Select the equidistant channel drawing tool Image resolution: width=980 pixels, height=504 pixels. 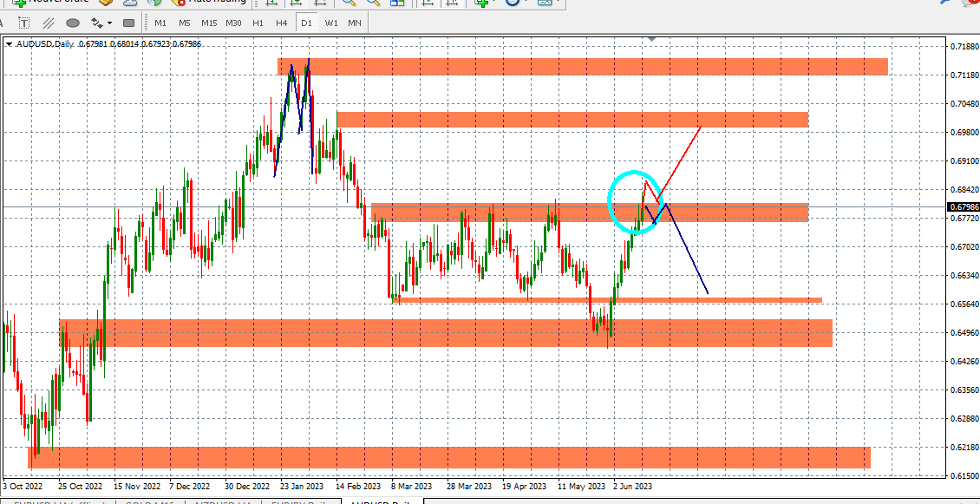pos(48,23)
